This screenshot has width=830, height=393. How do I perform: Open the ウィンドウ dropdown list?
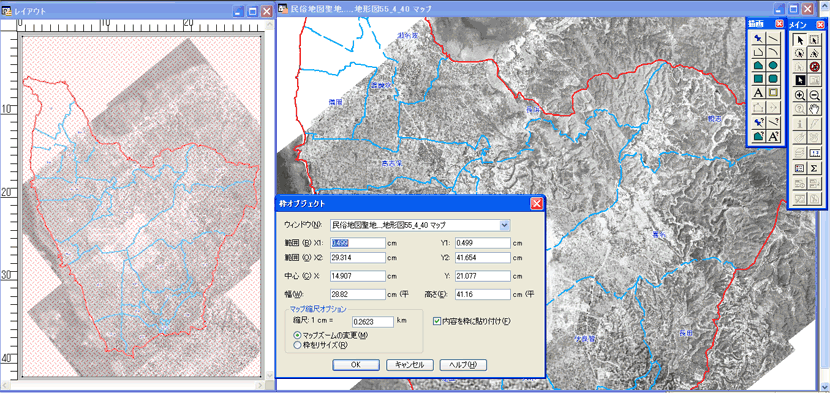505,226
